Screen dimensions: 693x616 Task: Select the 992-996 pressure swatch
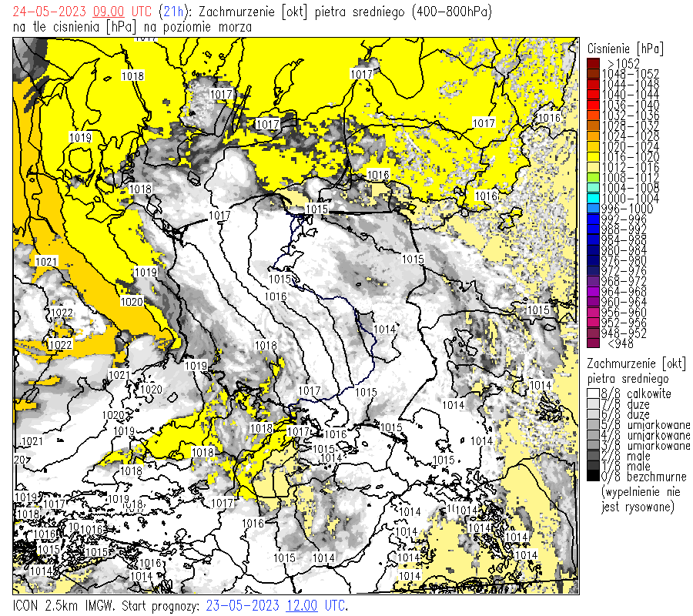tap(593, 219)
